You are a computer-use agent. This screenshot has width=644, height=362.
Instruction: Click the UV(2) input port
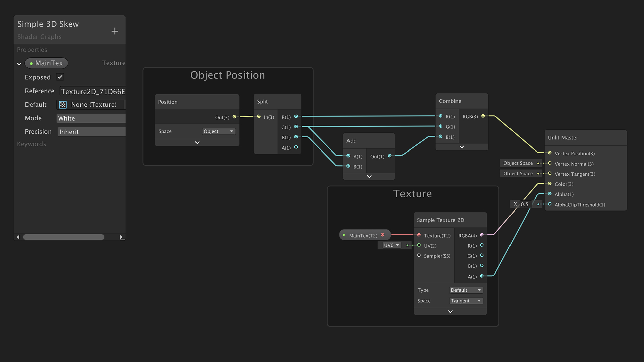pos(419,245)
